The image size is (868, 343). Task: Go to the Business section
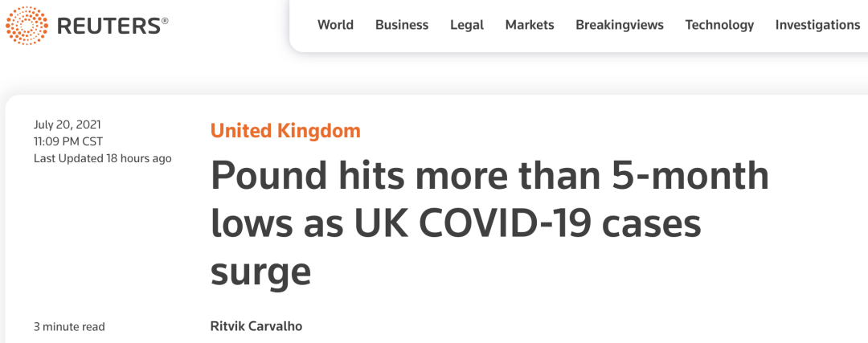point(402,25)
